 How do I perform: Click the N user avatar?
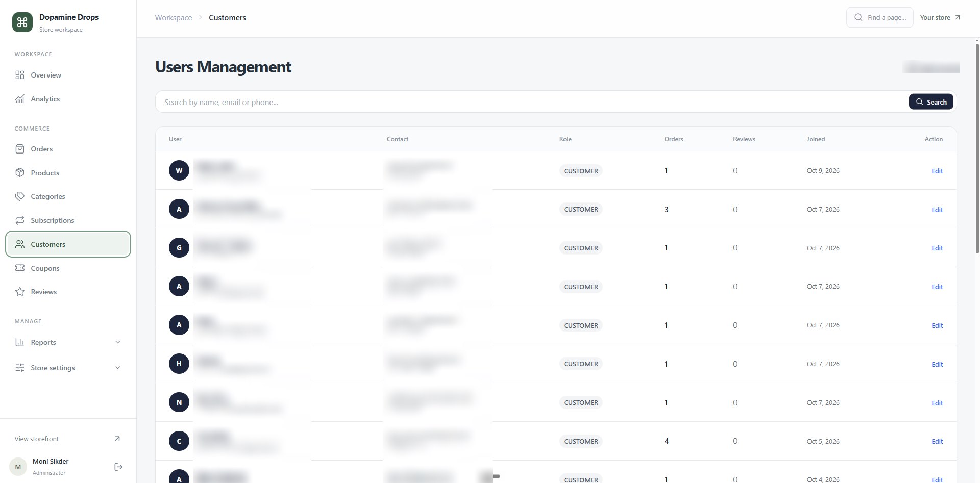pos(179,402)
